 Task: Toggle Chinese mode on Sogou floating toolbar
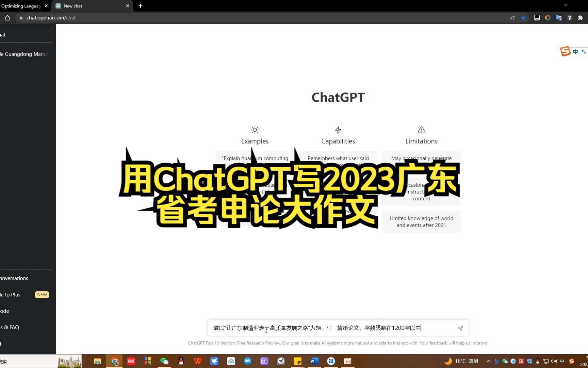tap(575, 52)
